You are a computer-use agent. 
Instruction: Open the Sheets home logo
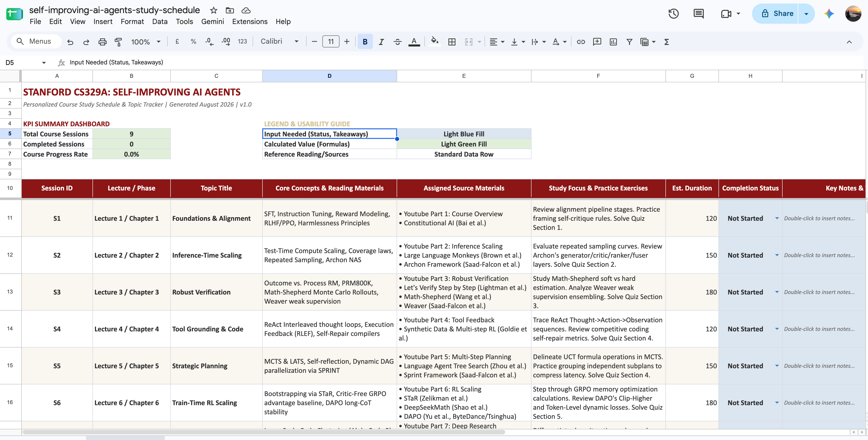(x=14, y=14)
